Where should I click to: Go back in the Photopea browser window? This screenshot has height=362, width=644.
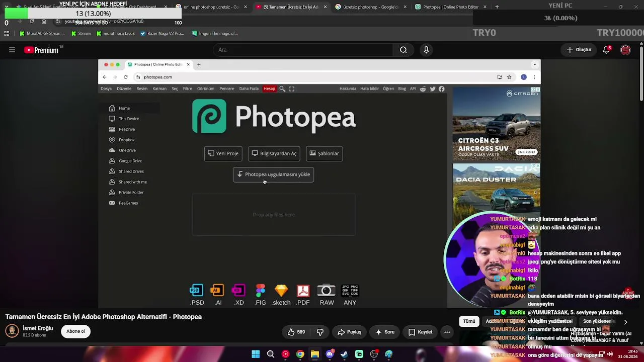point(105,77)
